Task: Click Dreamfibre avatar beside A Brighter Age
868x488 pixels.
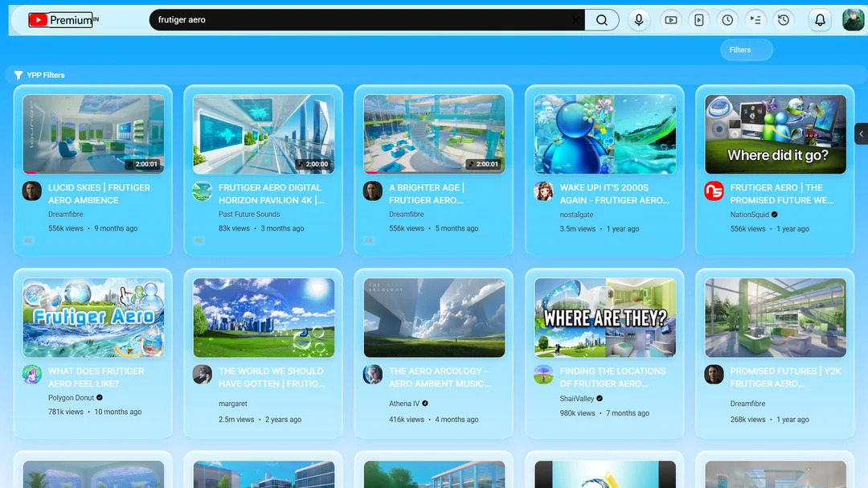Action: tap(373, 191)
